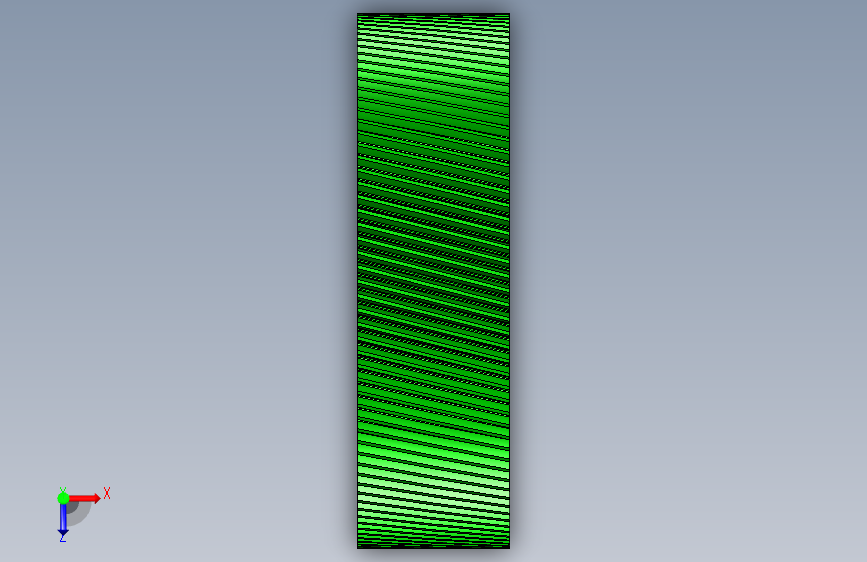Select the green helical gear model
867x562 pixels.
click(434, 281)
